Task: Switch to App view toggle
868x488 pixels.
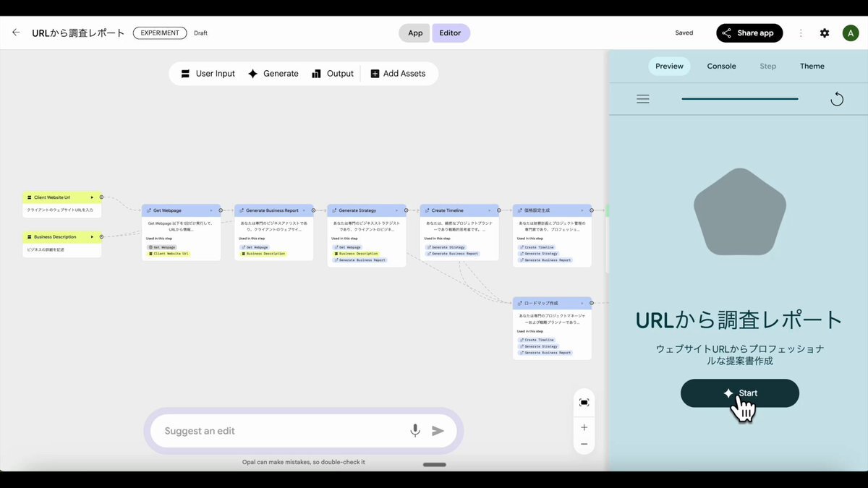Action: coord(414,33)
